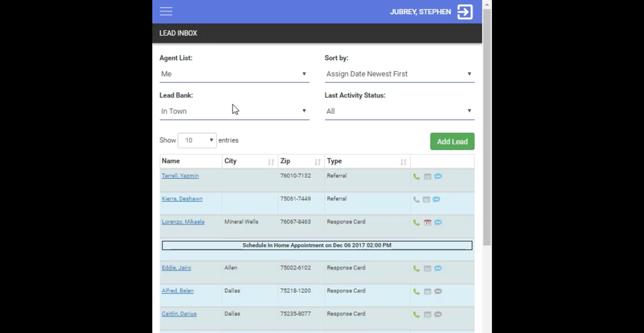Click the phone icon for Eddie, Jairo
The width and height of the screenshot is (644, 333).
coord(416,268)
